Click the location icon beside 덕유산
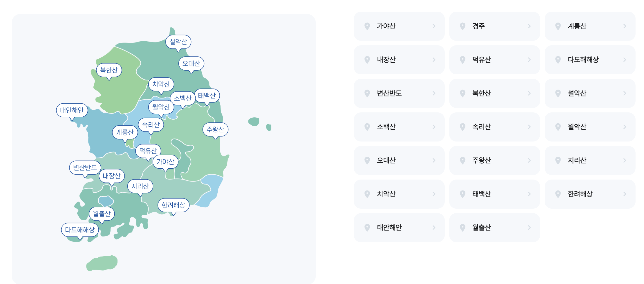The width and height of the screenshot is (644, 284). (462, 59)
